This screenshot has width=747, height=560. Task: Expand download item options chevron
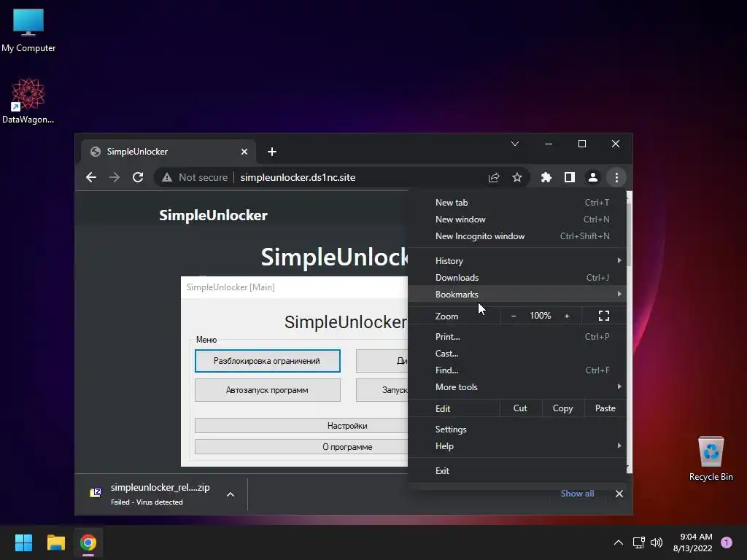[231, 494]
